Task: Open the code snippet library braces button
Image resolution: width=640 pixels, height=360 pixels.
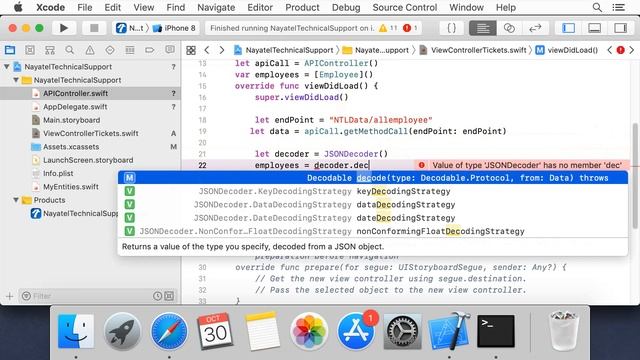Action: pos(451,28)
